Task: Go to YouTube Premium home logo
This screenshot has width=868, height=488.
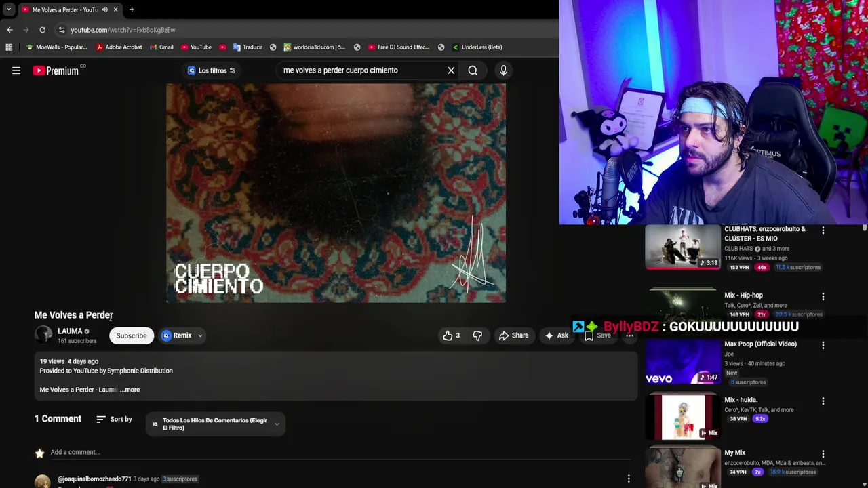Action: 56,70
